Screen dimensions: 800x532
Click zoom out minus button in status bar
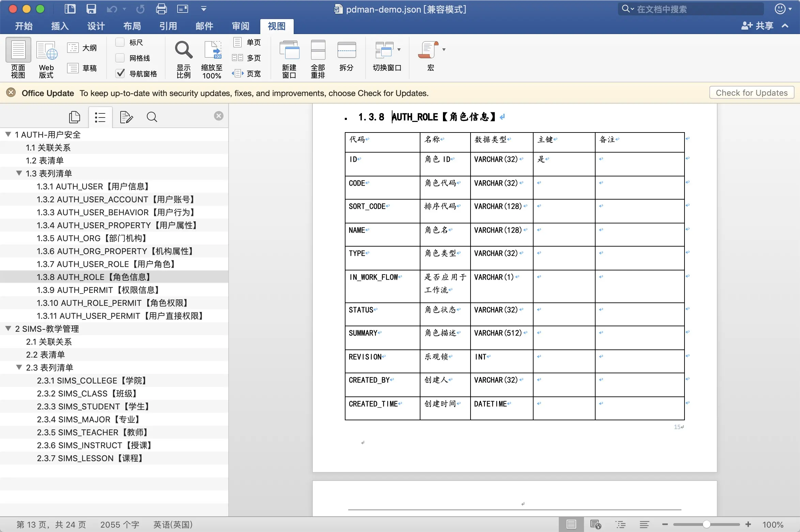click(665, 525)
